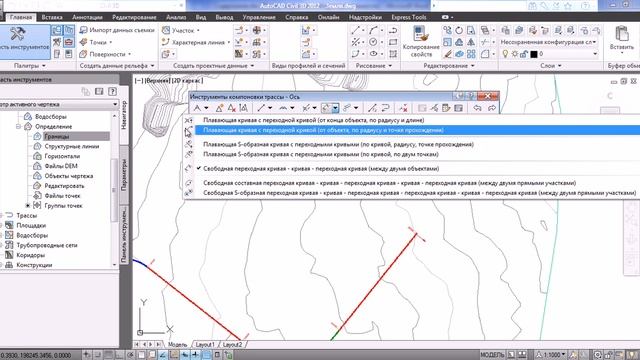The width and height of the screenshot is (640, 360).
Task: Click the МОДЕЛЬ status bar button
Action: pyautogui.click(x=492, y=355)
